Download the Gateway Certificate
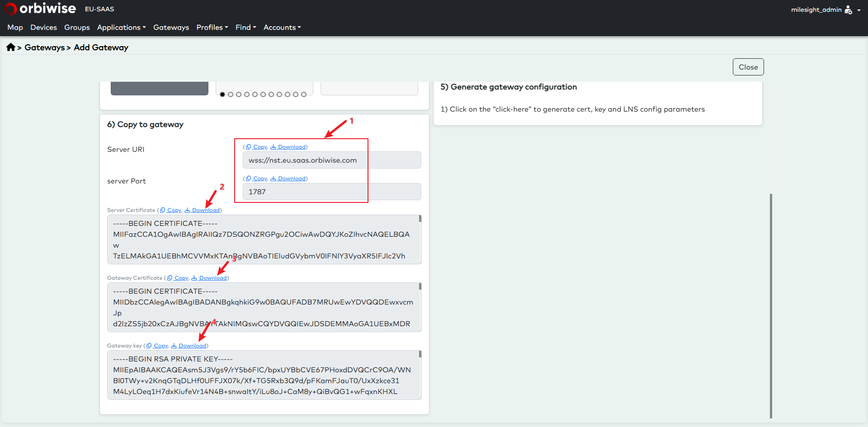The height and width of the screenshot is (427, 868). point(209,278)
